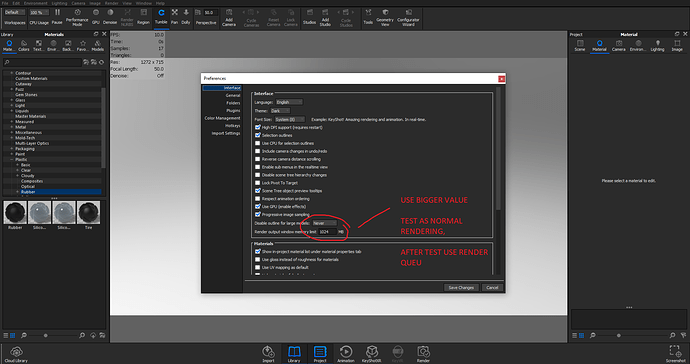
Task: Uncheck High DPI support (requires restart)
Action: coord(258,127)
